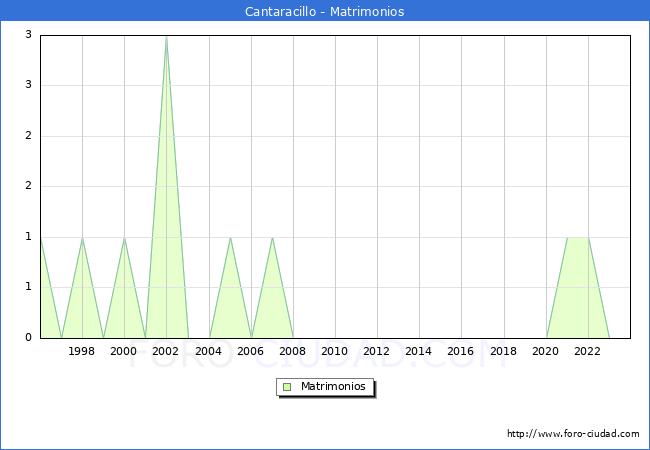Click the green Matrimonios legend swatch

click(x=287, y=387)
